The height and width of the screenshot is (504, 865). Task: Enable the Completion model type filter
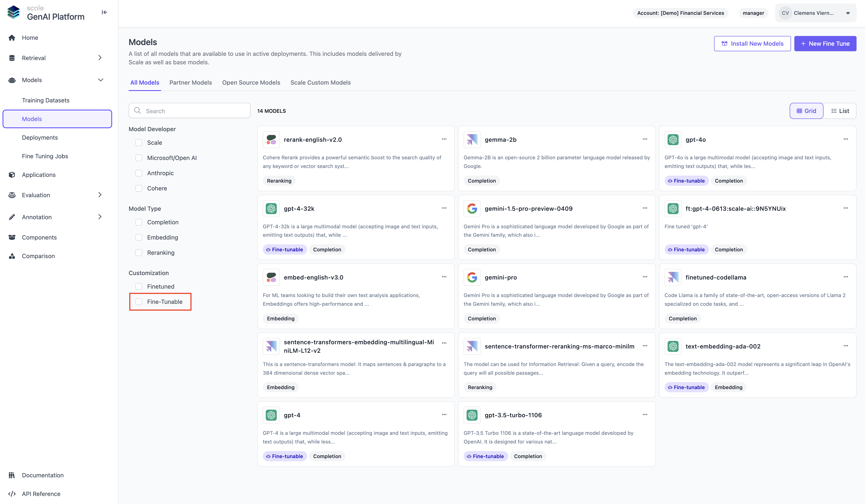click(x=139, y=222)
